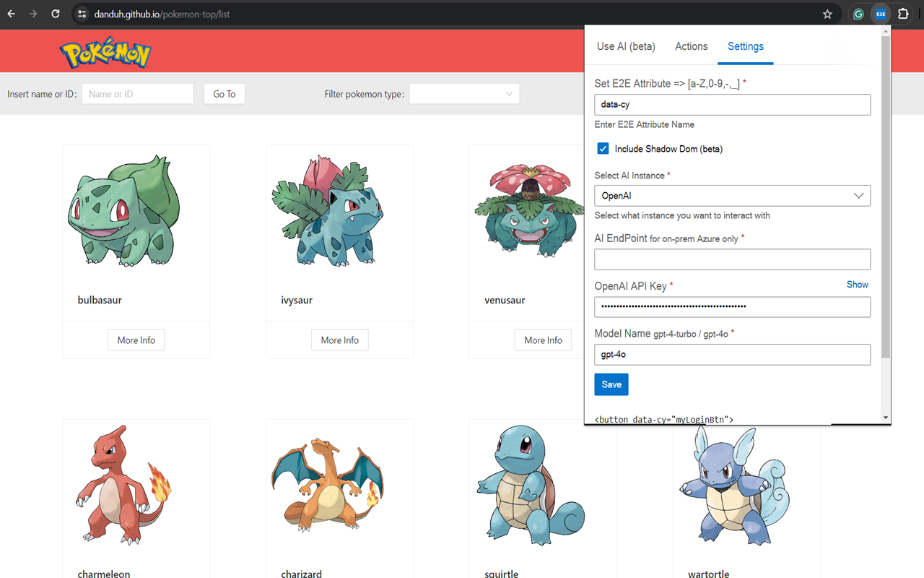The image size is (924, 578).
Task: Reload the page with refresh icon
Action: [x=56, y=14]
